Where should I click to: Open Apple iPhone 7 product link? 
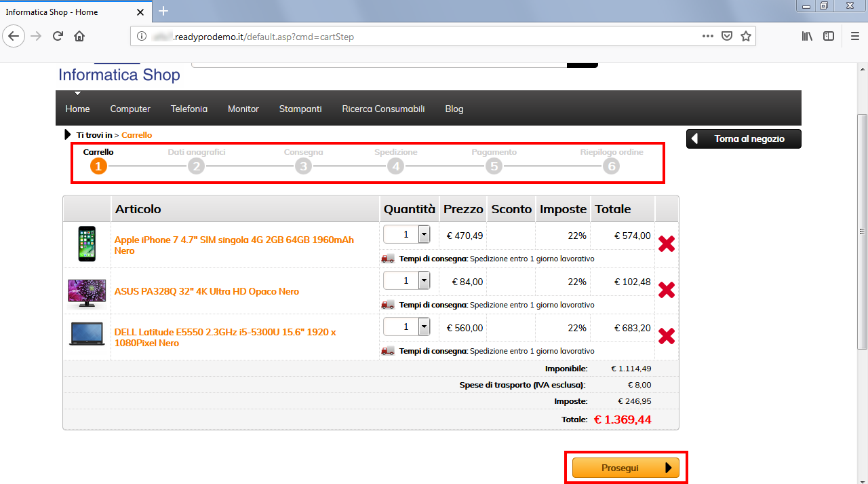click(x=234, y=245)
